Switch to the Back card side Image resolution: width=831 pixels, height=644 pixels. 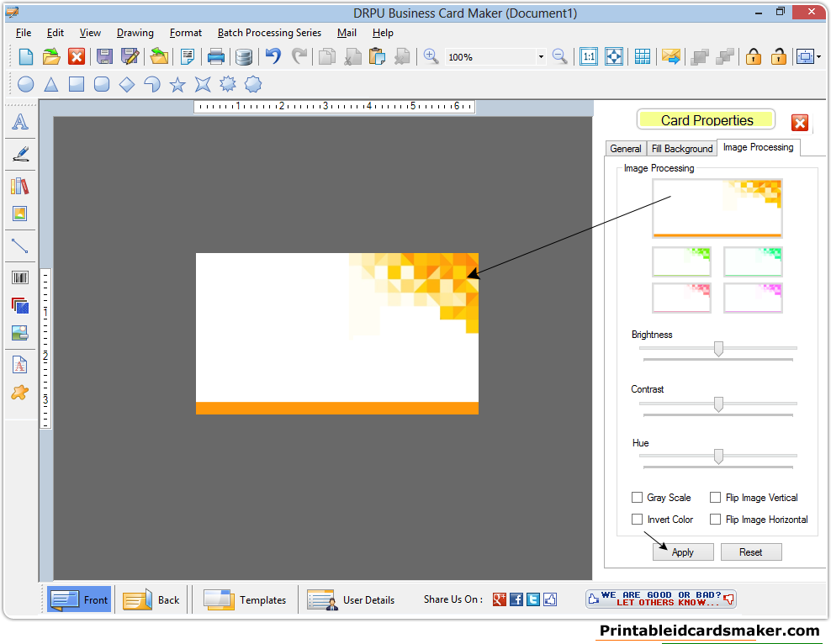click(151, 599)
